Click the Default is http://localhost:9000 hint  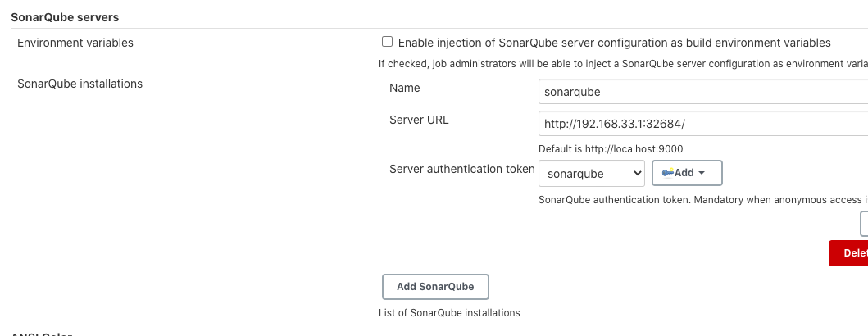click(611, 148)
